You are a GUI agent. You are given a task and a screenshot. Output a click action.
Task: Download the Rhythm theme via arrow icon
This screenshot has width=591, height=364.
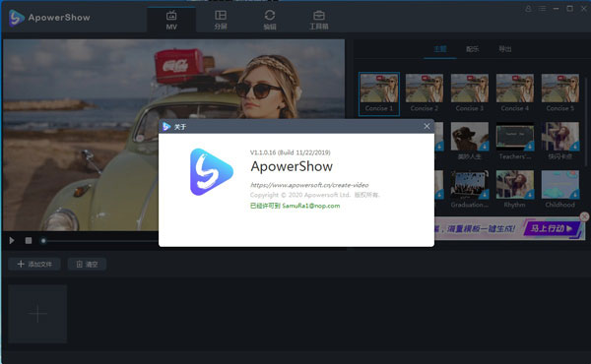click(530, 194)
